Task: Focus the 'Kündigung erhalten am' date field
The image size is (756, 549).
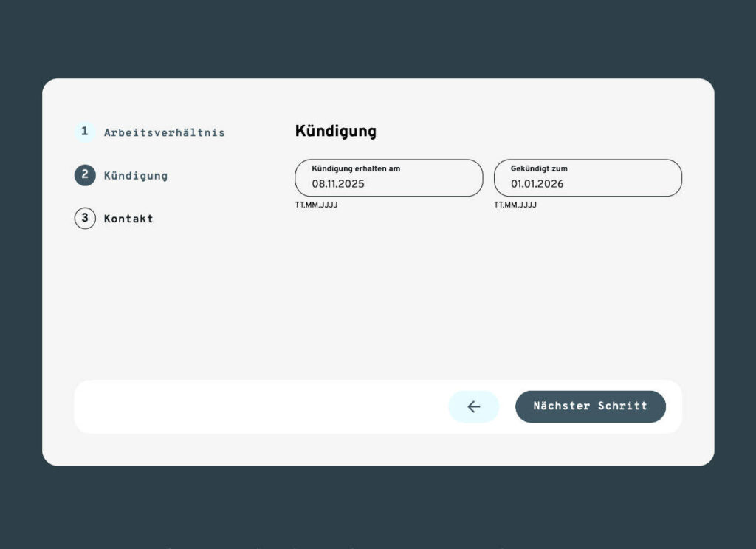Action: coord(388,178)
